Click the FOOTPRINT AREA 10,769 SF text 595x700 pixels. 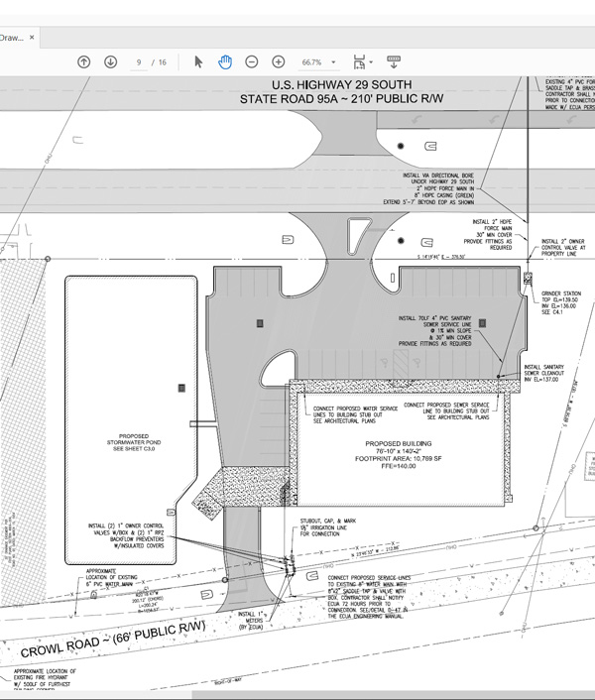coord(397,461)
